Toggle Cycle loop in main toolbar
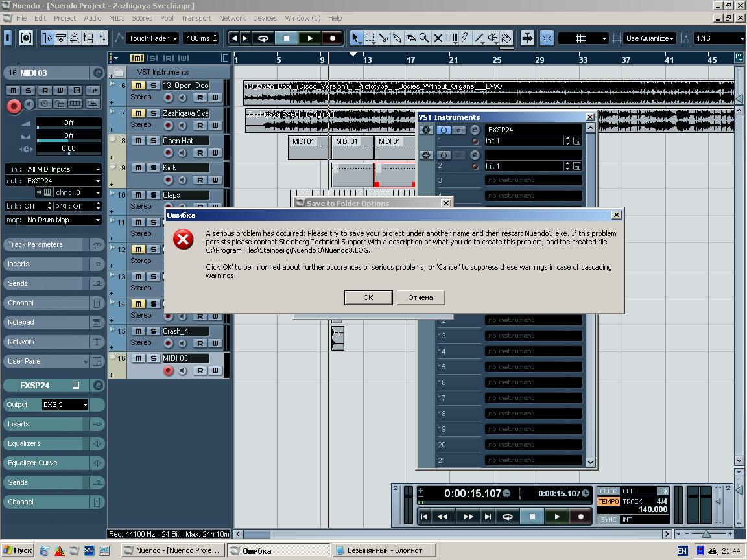Image resolution: width=747 pixels, height=560 pixels. pos(263,38)
